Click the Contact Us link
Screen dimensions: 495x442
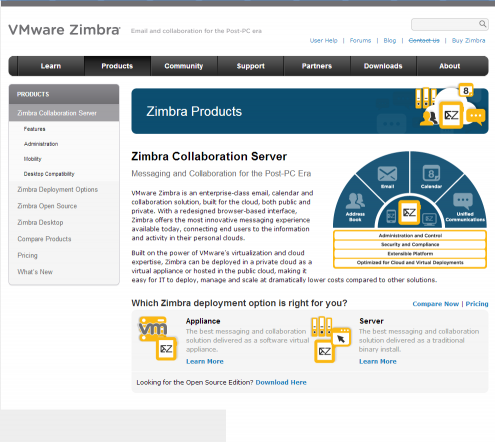pyautogui.click(x=424, y=41)
